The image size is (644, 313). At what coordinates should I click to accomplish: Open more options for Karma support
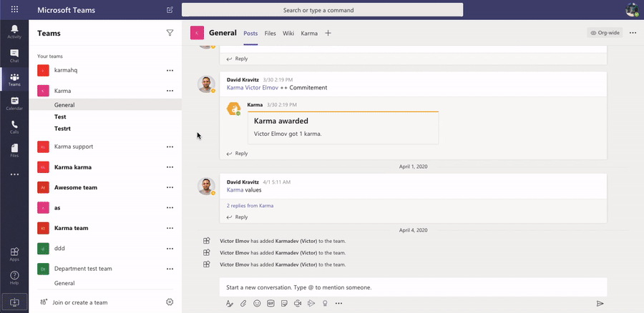tap(170, 146)
